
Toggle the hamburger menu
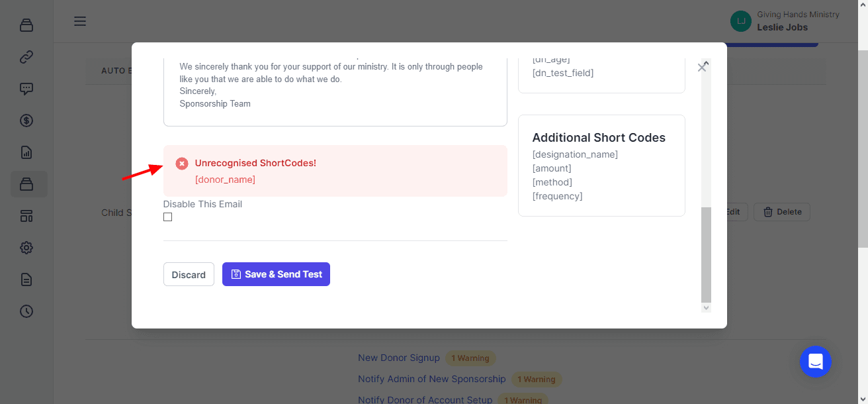[80, 21]
